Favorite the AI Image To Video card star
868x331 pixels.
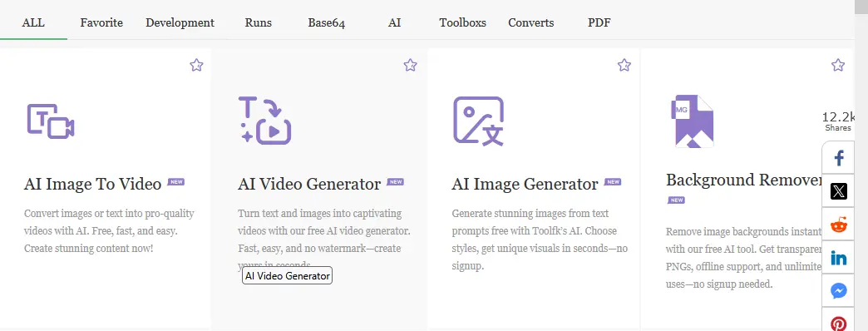click(x=196, y=66)
